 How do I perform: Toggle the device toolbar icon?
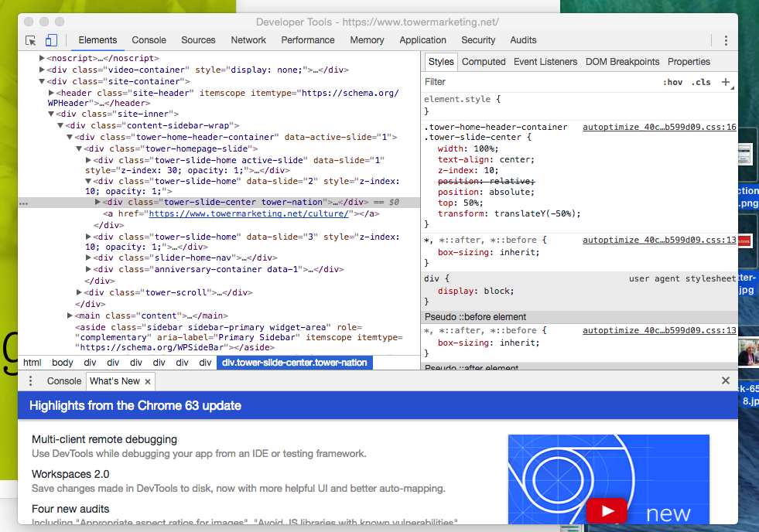pos(51,40)
